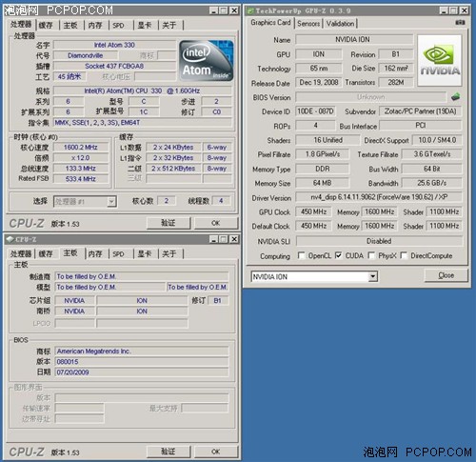Click the NVIDIA logo in GPU-Z
Image resolution: width=476 pixels, height=462 pixels.
(x=440, y=60)
